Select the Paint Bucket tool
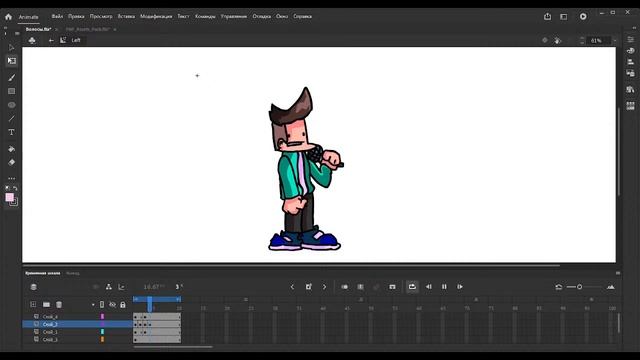This screenshot has height=360, width=640. [11, 149]
